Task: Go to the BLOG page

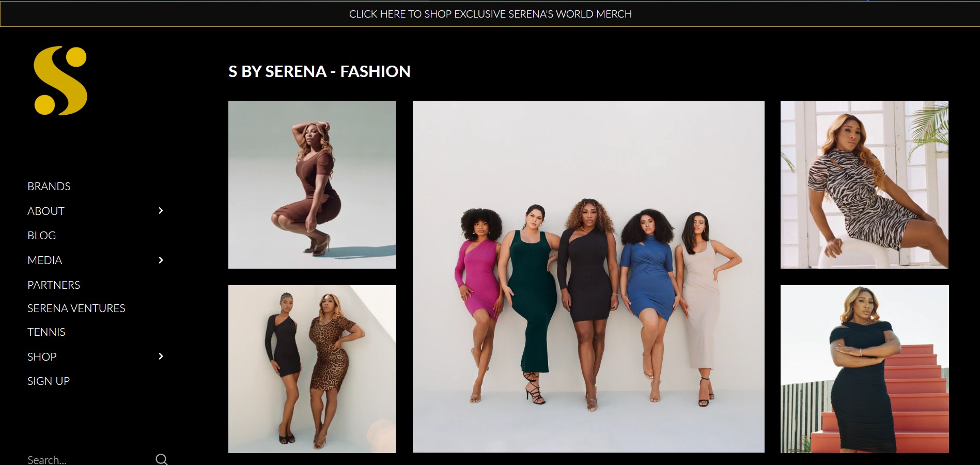Action: pyautogui.click(x=41, y=236)
